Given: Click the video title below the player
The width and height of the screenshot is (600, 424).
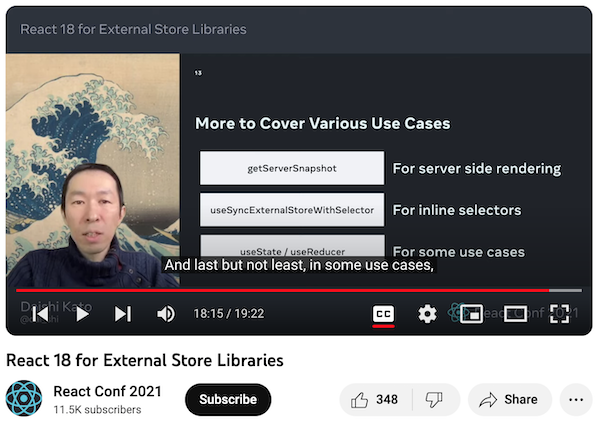Looking at the screenshot, I should (145, 360).
